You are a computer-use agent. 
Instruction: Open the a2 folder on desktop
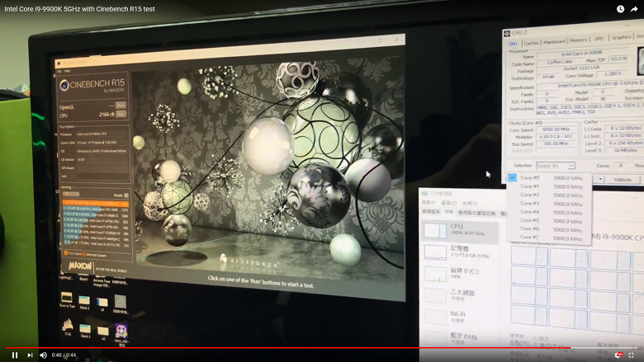103,333
